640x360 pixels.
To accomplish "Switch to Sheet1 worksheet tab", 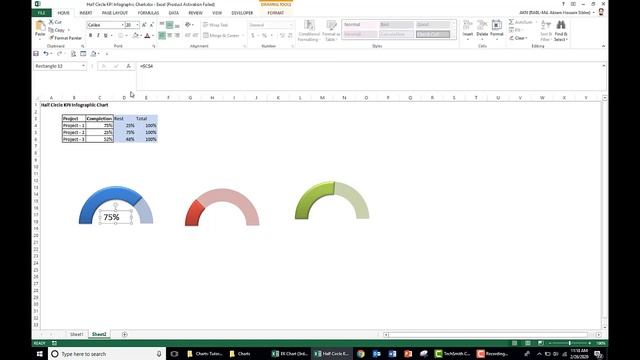I will click(76, 334).
